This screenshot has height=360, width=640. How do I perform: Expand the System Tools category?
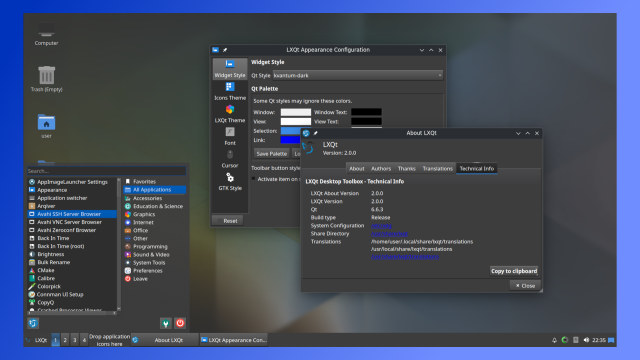pos(155,262)
